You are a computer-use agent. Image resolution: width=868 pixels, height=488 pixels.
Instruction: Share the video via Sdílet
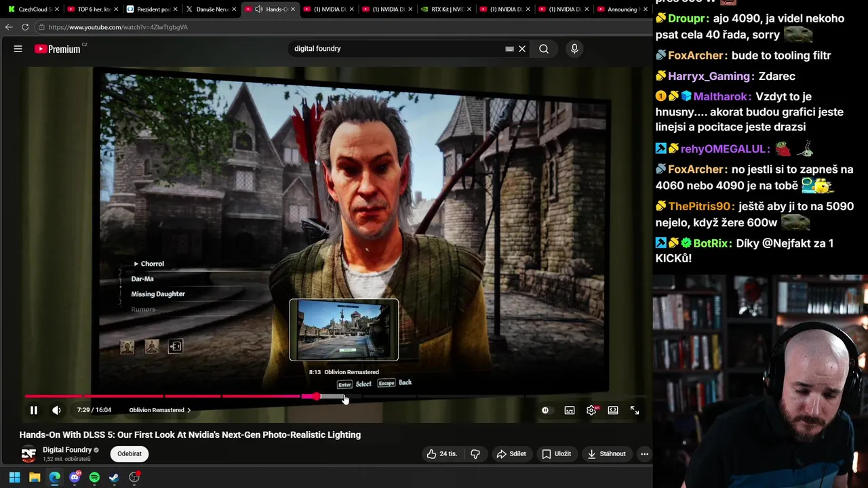[x=511, y=454]
